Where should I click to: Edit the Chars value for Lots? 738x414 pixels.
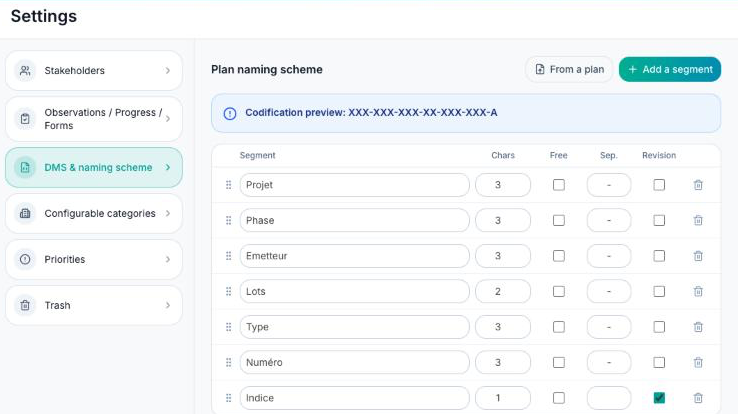point(503,291)
